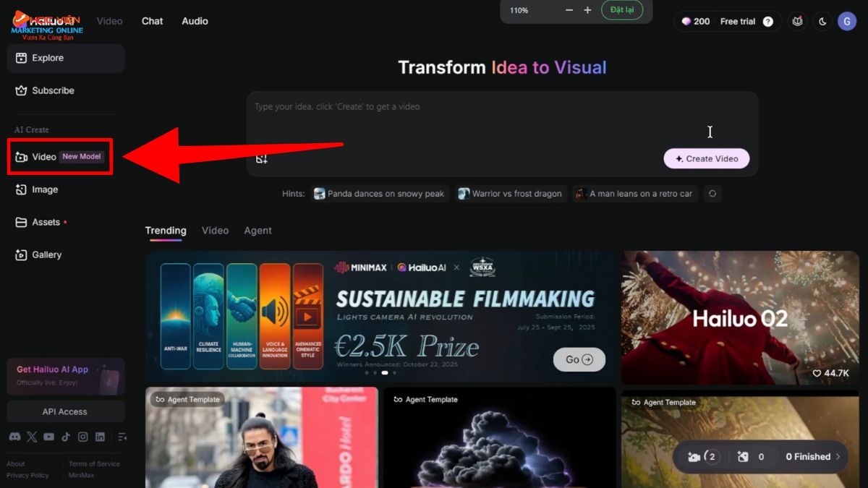Click the Create Video button
Viewport: 868px width, 488px height.
coord(706,158)
